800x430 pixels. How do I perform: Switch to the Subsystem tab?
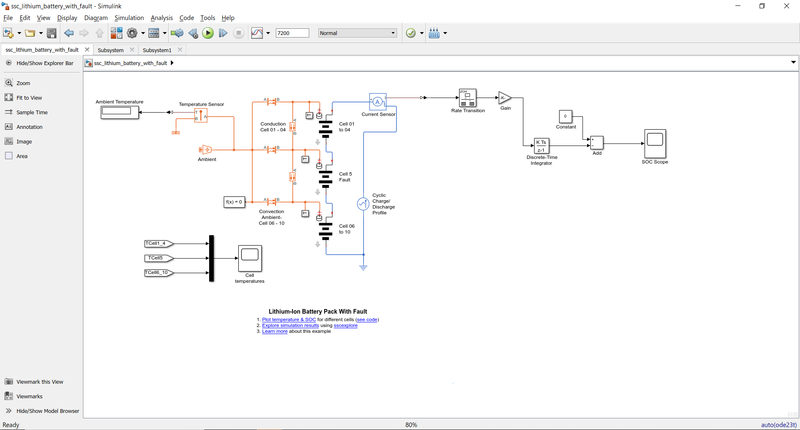coord(111,50)
